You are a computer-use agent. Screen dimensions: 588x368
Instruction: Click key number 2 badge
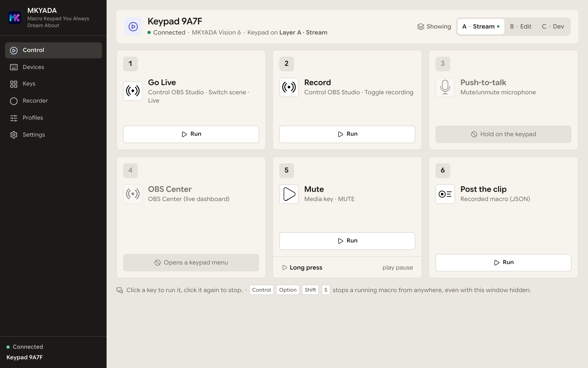click(286, 64)
